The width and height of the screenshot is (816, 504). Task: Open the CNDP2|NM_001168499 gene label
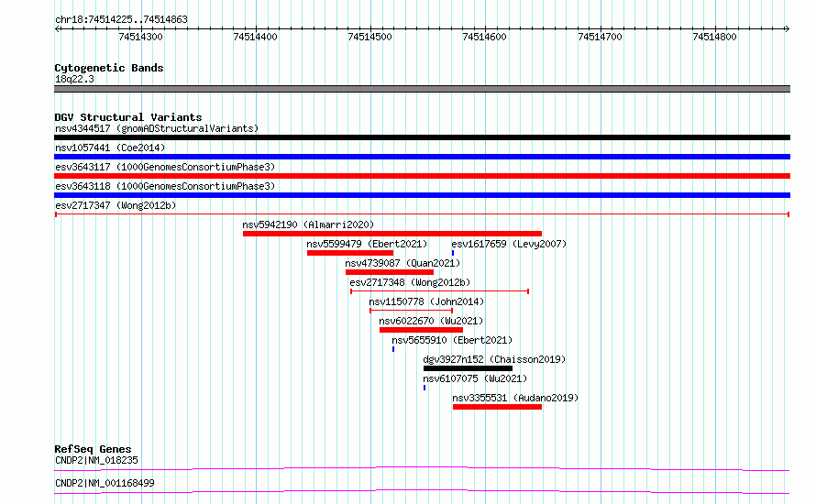tap(105, 483)
